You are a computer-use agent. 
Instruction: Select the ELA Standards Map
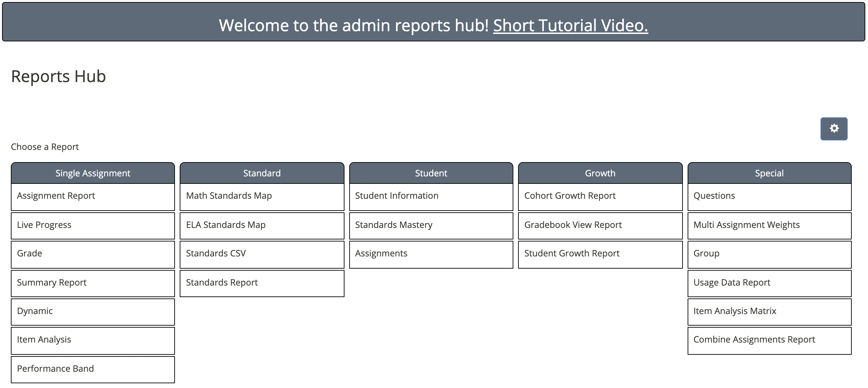[x=262, y=226]
